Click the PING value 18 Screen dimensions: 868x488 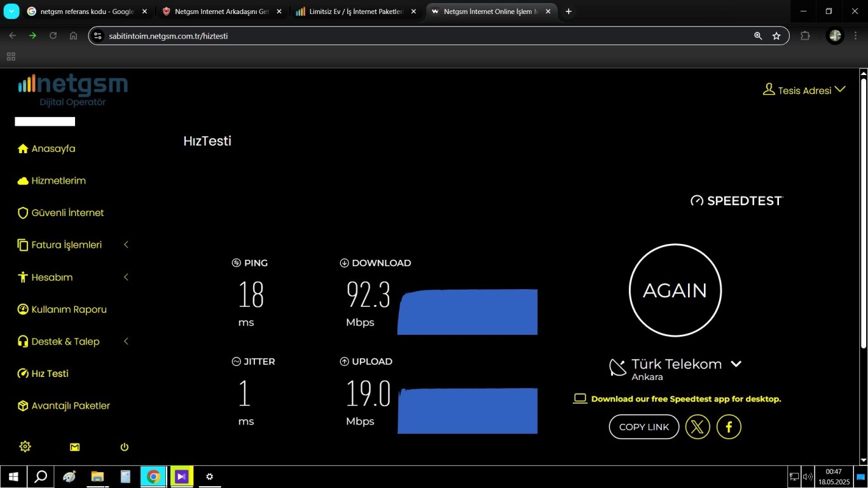tap(251, 294)
